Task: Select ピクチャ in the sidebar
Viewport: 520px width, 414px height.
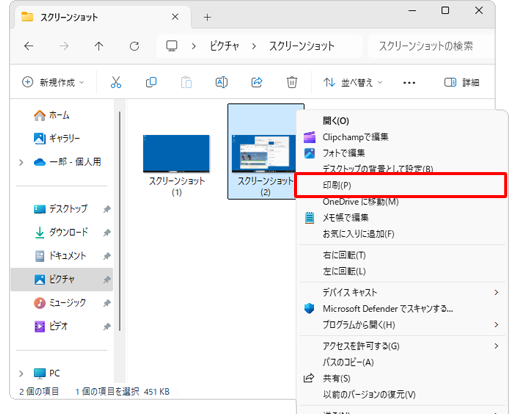Action: pos(62,279)
